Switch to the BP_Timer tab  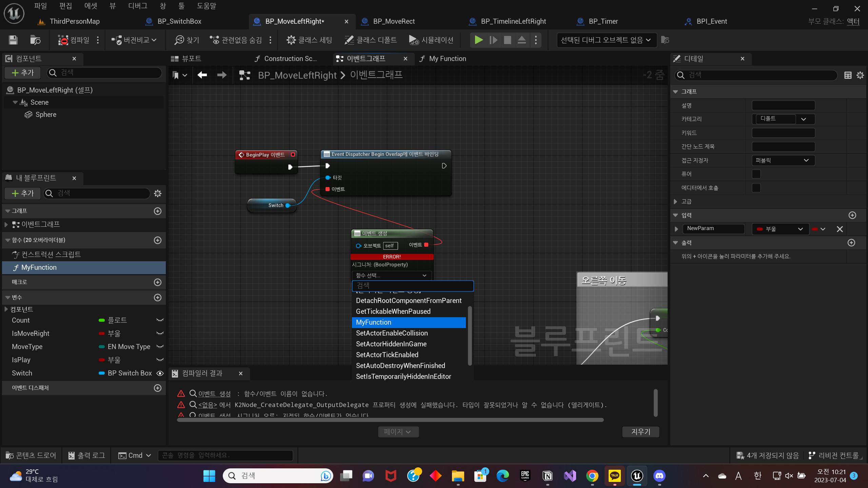click(x=603, y=21)
